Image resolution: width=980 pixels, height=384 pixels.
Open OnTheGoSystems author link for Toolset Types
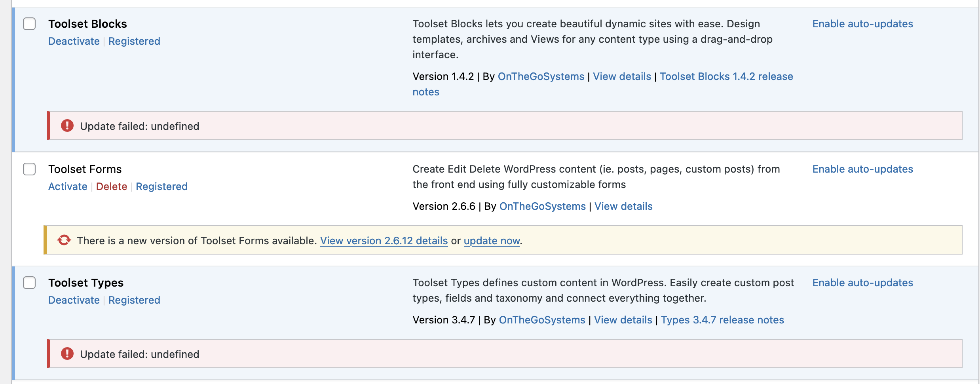(542, 320)
